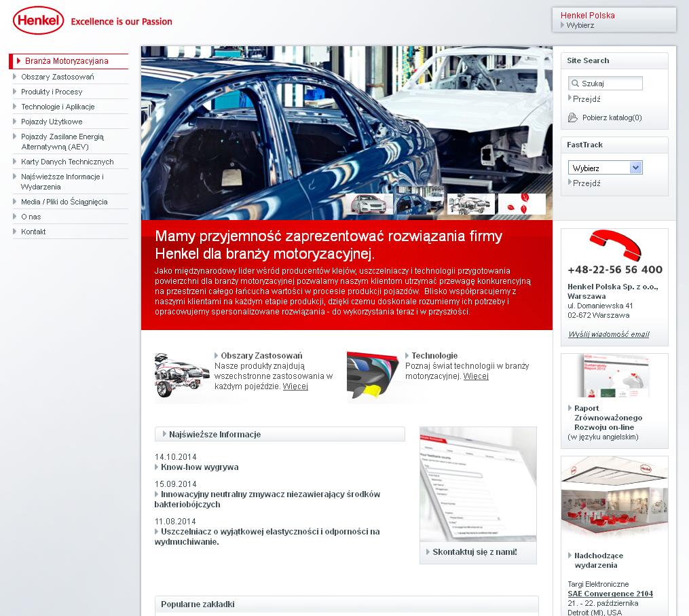This screenshot has height=616, width=689.
Task: Click the Excellence is our Passion tagline
Action: 122,22
